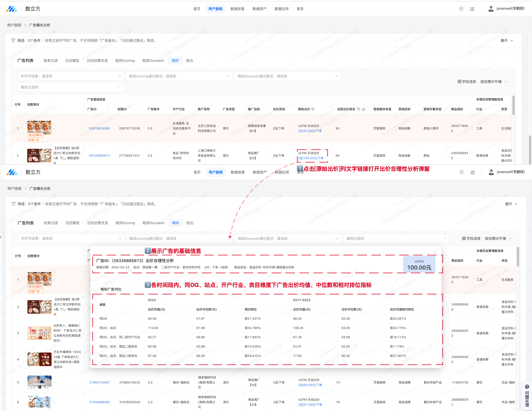The height and width of the screenshot is (411, 532).
Task: Open 精排过滤码 dropdown beneath 本环节结果 selector
Action: pyautogui.click(x=71, y=87)
